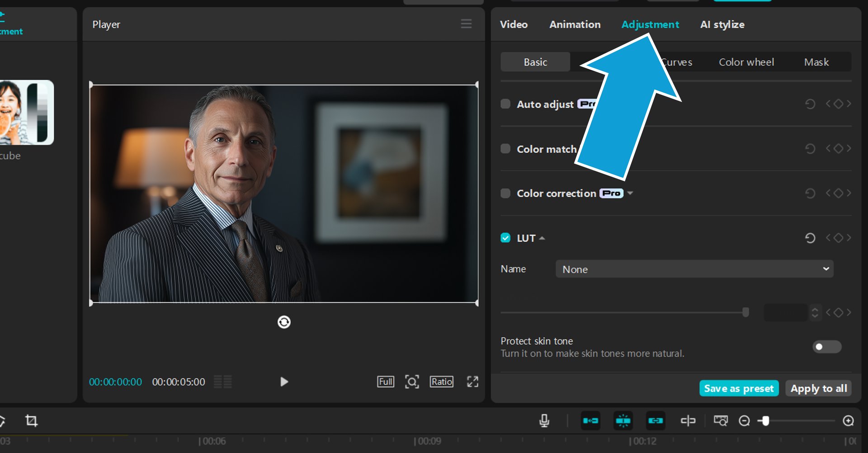Viewport: 868px width, 453px height.
Task: Click the LUT intensity value stepper
Action: click(815, 312)
